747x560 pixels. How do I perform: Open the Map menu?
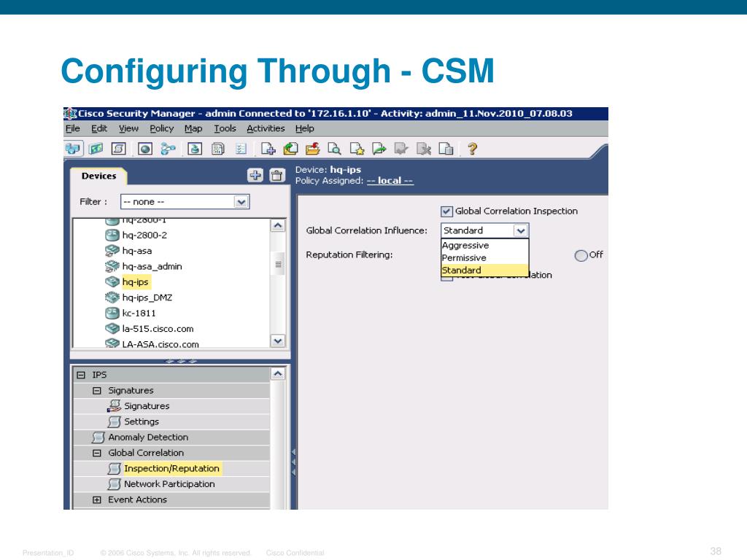point(193,128)
